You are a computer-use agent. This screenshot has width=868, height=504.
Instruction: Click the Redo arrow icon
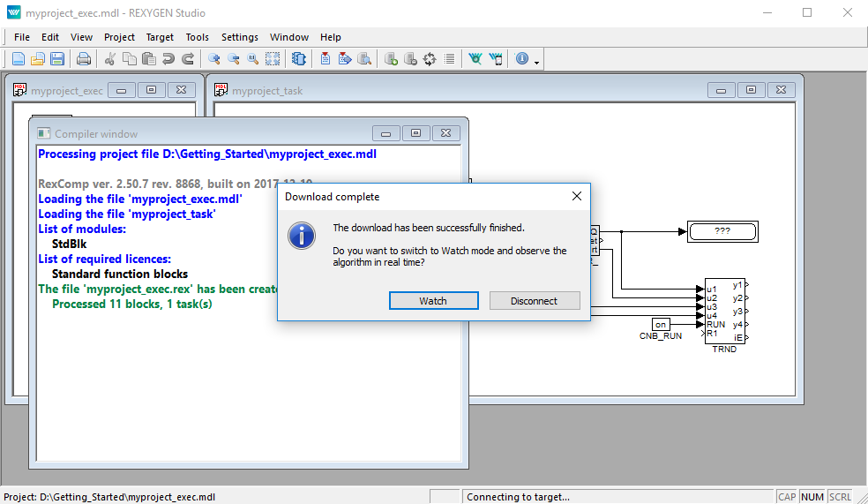pyautogui.click(x=188, y=59)
